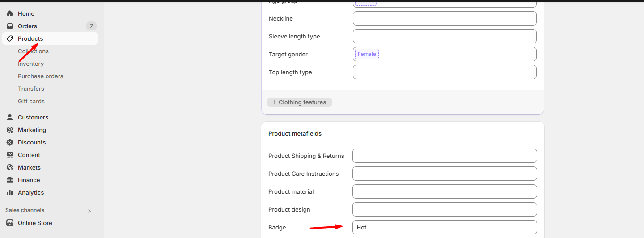This screenshot has height=238, width=644.
Task: Click the Discounts badge icon
Action: (x=10, y=142)
